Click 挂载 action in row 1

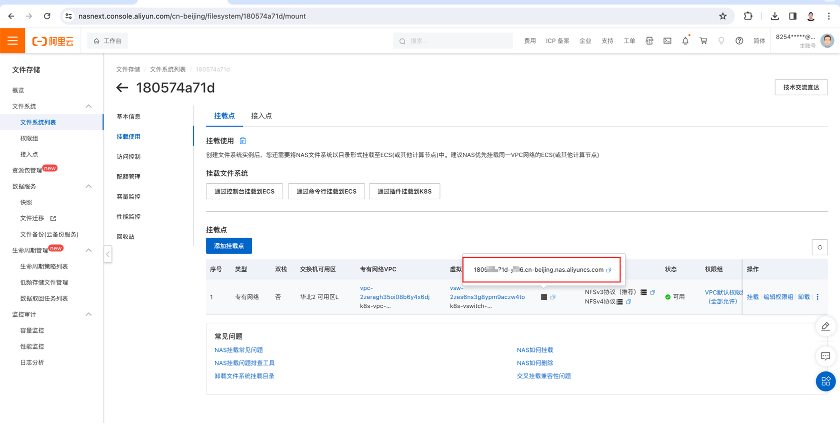click(753, 297)
